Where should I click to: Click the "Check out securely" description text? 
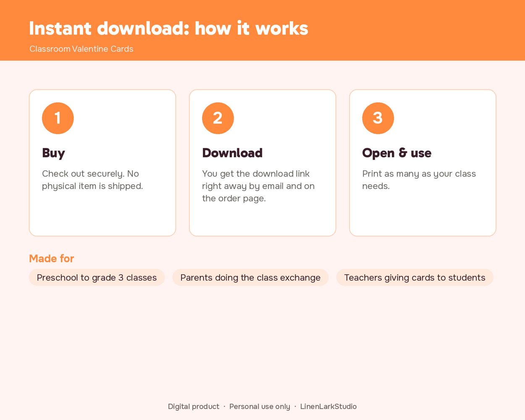[92, 180]
